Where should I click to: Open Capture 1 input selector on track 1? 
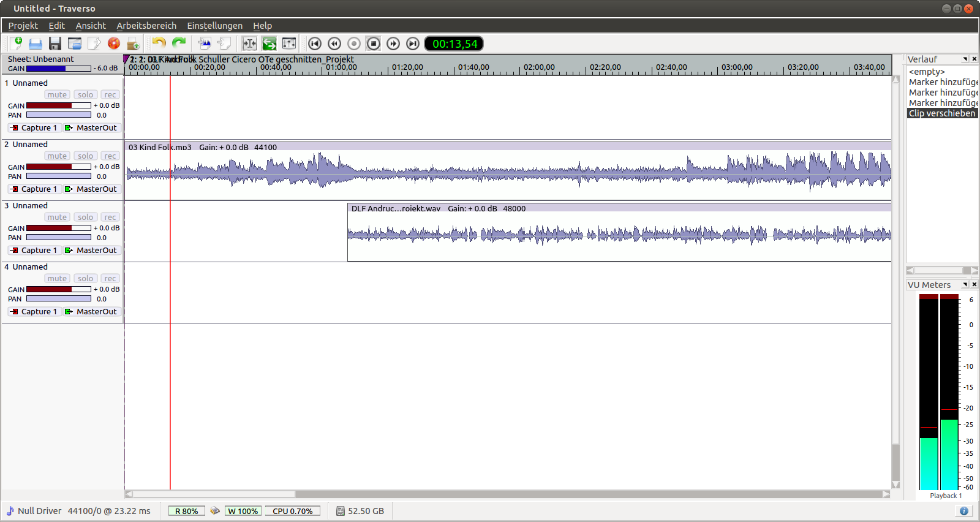click(x=34, y=128)
